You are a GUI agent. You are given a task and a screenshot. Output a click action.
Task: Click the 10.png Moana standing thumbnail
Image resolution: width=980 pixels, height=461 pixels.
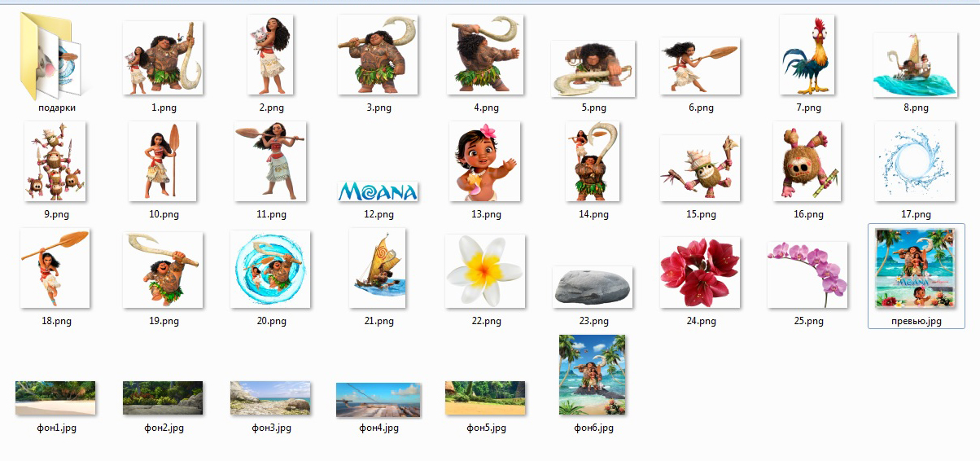[x=164, y=162]
